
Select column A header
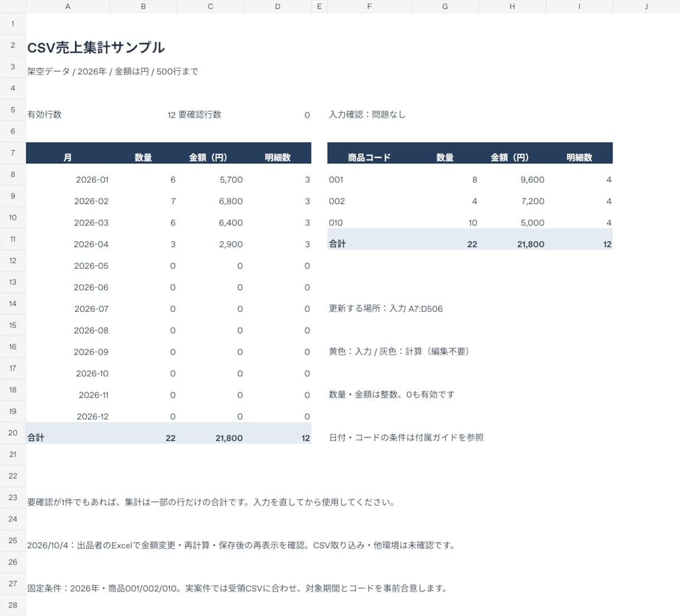pos(67,6)
